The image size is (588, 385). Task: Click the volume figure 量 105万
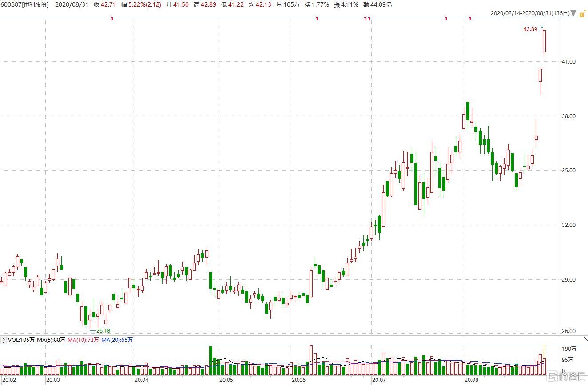(x=287, y=4)
